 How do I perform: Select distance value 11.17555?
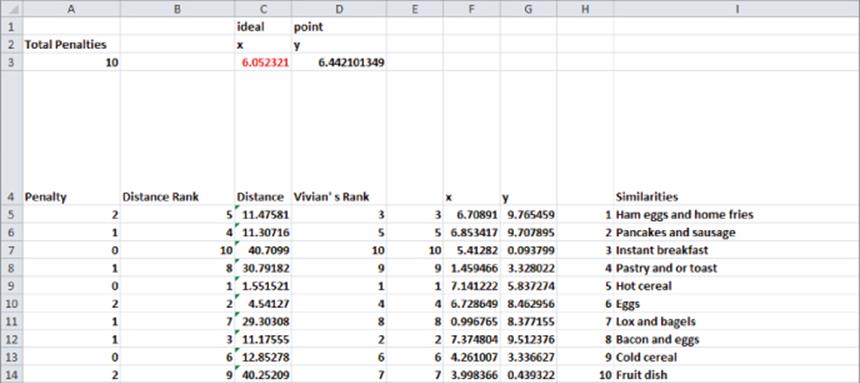click(263, 339)
